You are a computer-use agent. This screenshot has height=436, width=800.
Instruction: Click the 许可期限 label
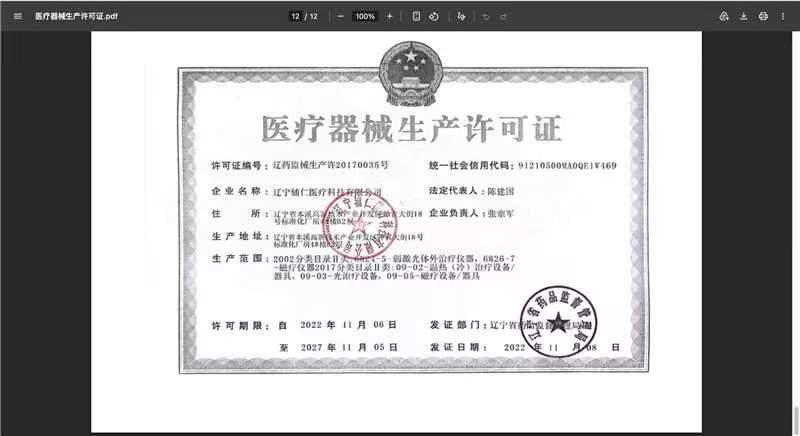pyautogui.click(x=237, y=325)
